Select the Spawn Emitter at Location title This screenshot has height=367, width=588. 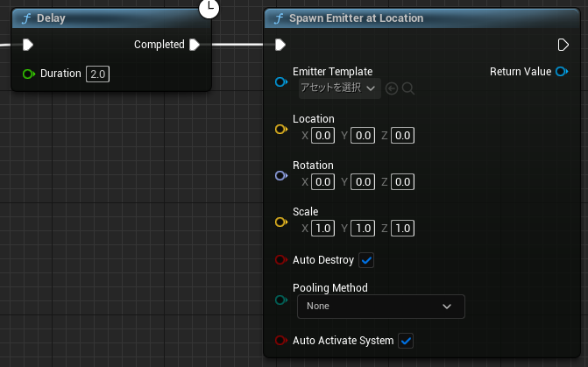[357, 18]
